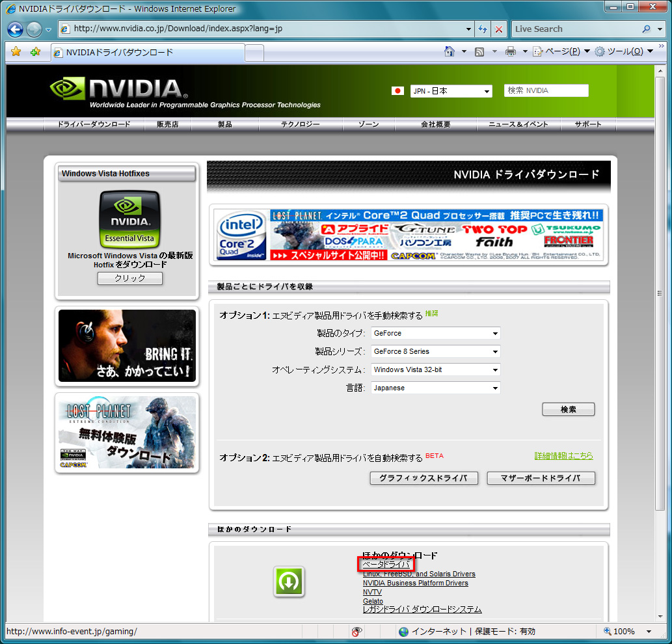
Task: Open the operating system Windows Vista 32-bit dropdown
Action: 435,369
